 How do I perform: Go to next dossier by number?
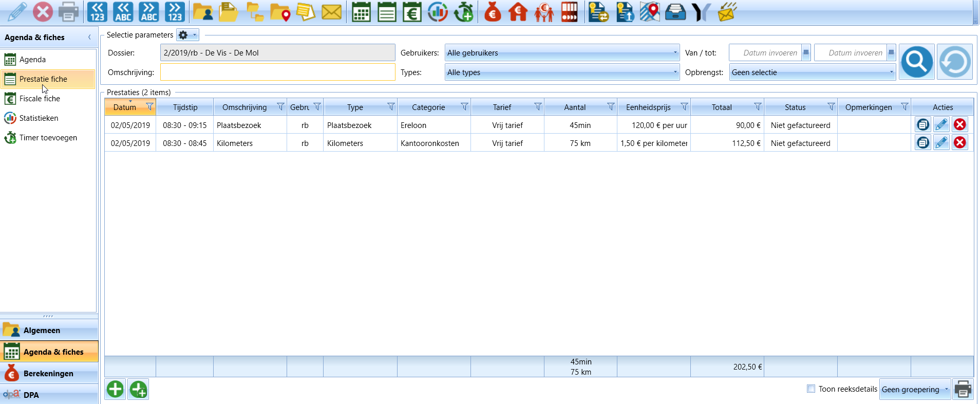[175, 12]
